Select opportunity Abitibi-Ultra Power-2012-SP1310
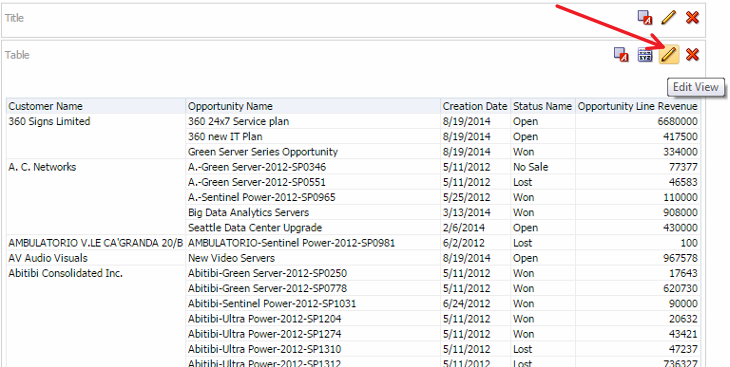The width and height of the screenshot is (730, 367). point(264,349)
